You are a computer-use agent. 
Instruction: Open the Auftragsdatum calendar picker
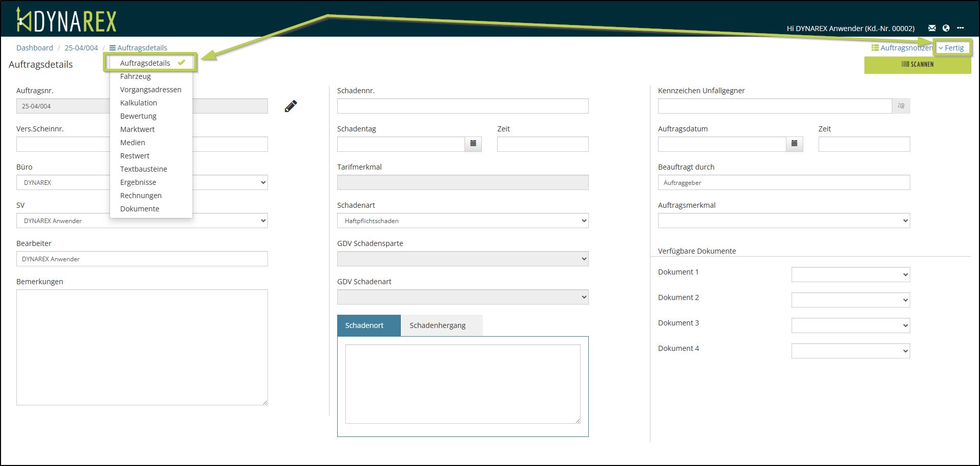click(x=794, y=144)
